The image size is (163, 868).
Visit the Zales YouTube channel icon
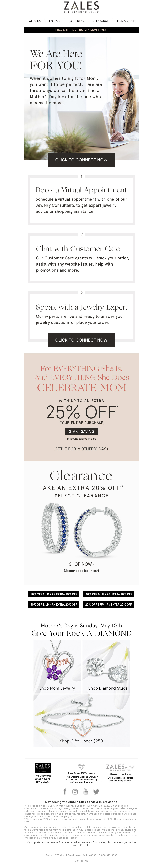click(x=85, y=791)
